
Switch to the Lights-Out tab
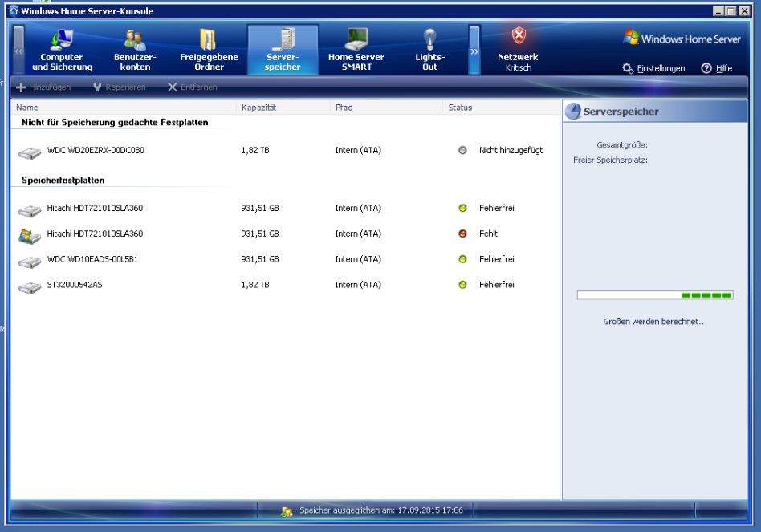pyautogui.click(x=429, y=50)
